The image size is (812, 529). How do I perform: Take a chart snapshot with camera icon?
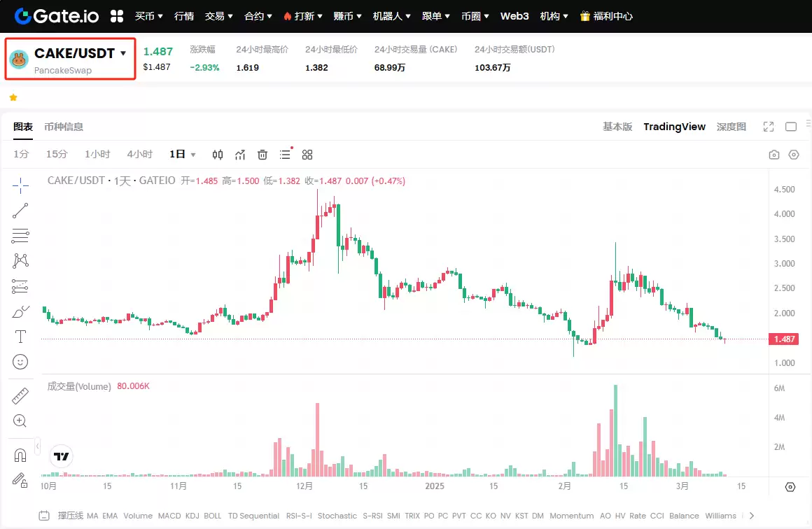(x=773, y=155)
